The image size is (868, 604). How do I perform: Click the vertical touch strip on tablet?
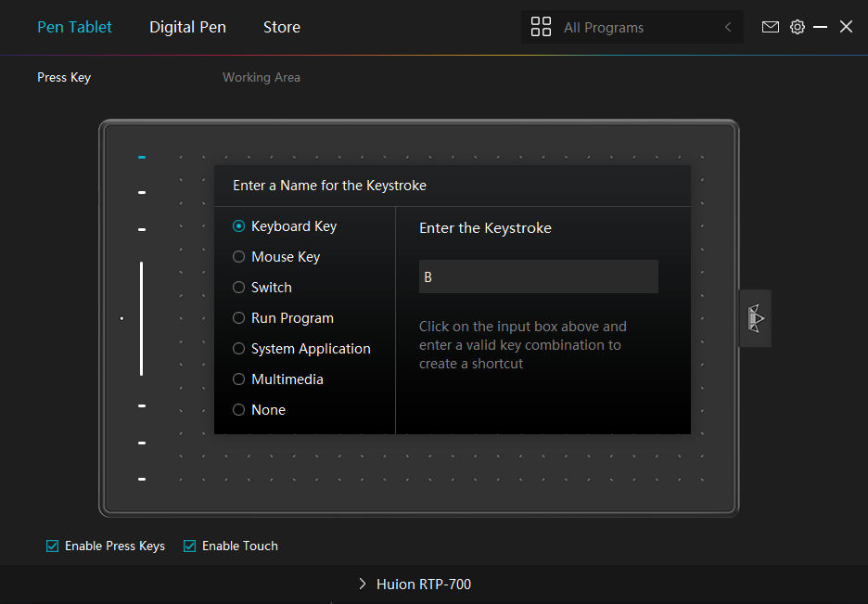point(142,318)
